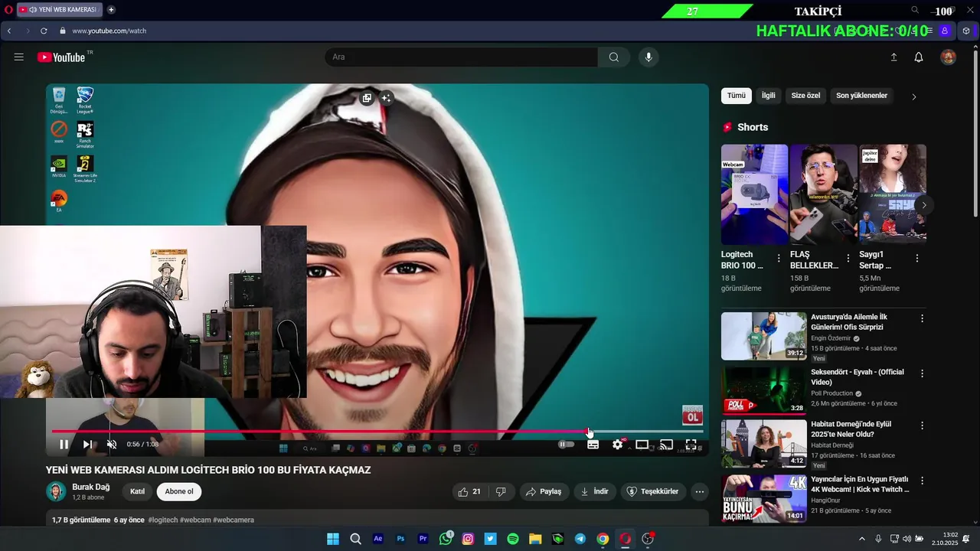
Task: Open more actions ellipsis under the video
Action: click(x=699, y=491)
